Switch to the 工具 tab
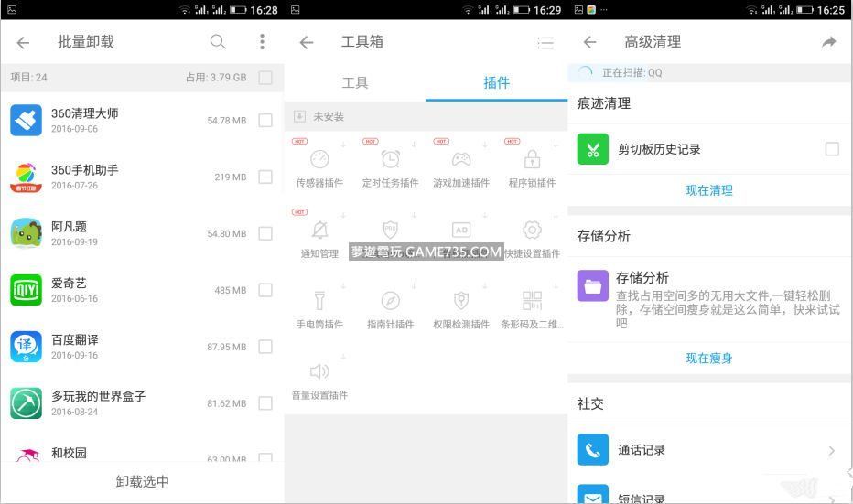Viewport: 853px width, 504px height. pyautogui.click(x=355, y=82)
